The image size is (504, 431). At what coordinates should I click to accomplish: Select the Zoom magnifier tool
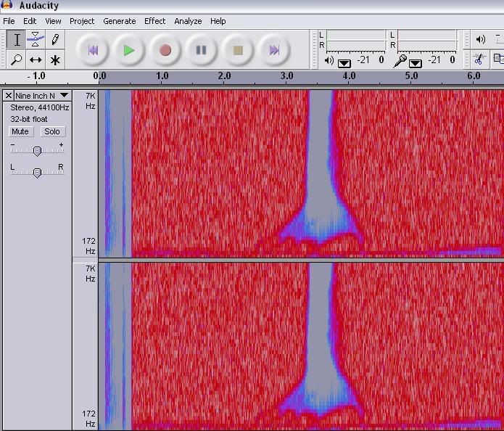pyautogui.click(x=17, y=59)
